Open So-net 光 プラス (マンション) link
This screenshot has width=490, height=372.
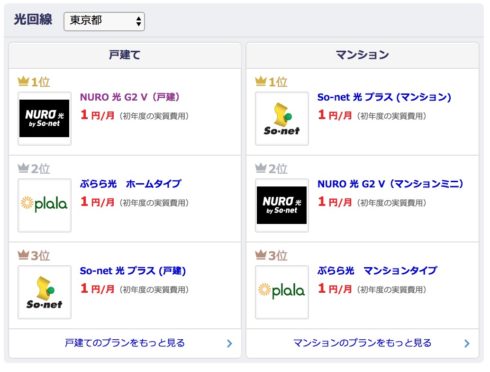point(384,97)
